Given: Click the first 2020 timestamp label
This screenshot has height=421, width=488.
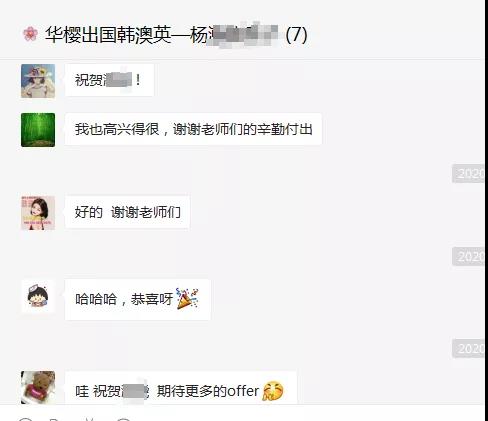Looking at the screenshot, I should click(x=468, y=173).
